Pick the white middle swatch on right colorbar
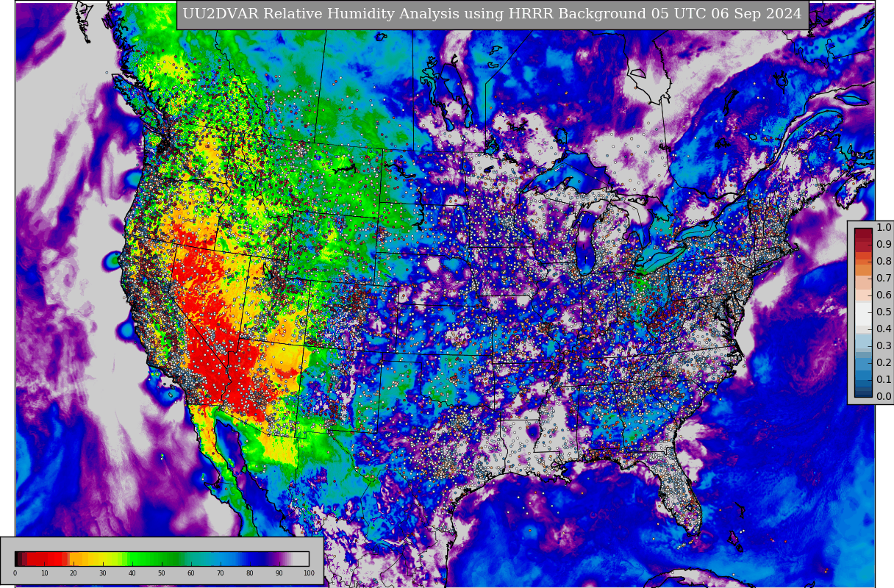 click(x=863, y=312)
